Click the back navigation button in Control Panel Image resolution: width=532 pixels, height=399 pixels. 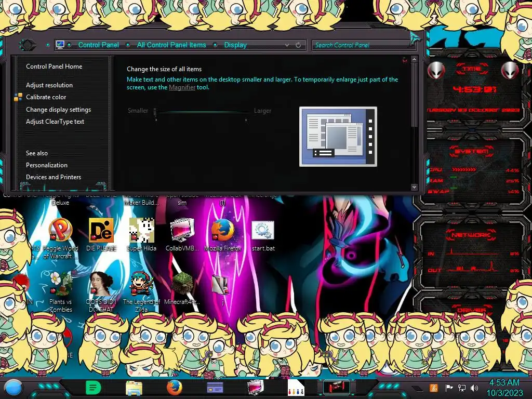[x=28, y=45]
